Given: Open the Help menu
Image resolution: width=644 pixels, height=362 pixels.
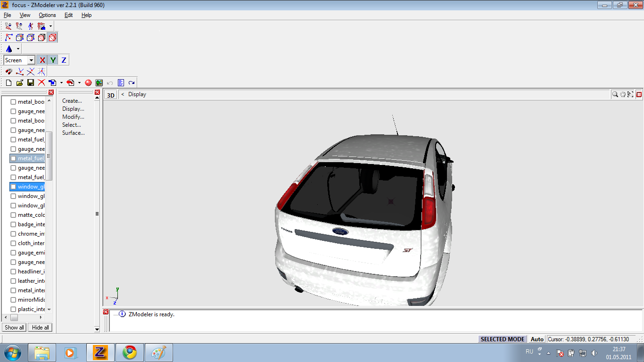Looking at the screenshot, I should click(86, 15).
